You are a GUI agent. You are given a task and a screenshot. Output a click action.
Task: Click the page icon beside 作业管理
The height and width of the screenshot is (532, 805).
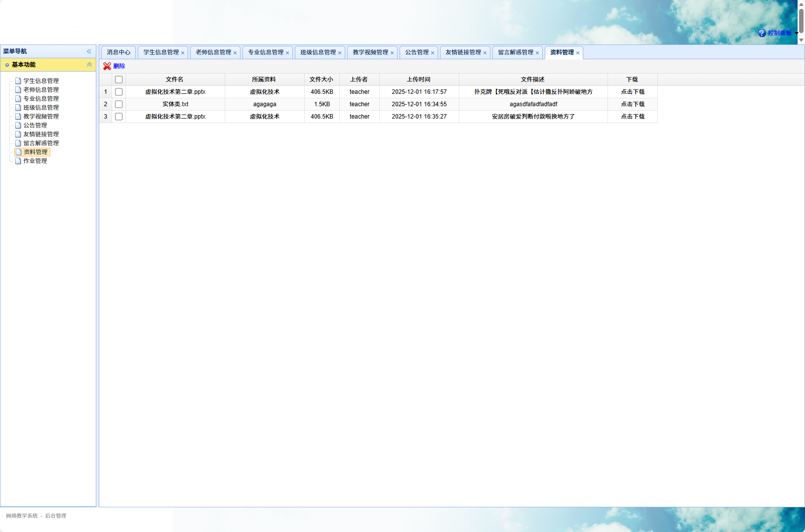tap(18, 161)
